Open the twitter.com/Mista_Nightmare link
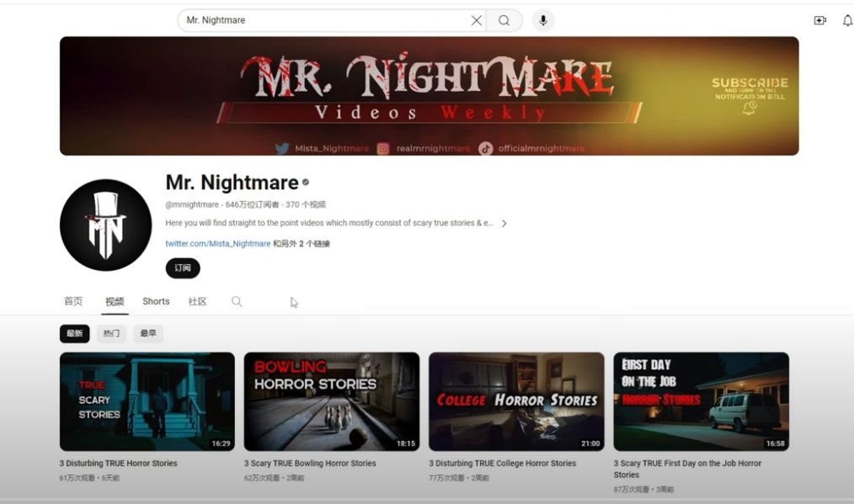The width and height of the screenshot is (854, 504). (218, 244)
